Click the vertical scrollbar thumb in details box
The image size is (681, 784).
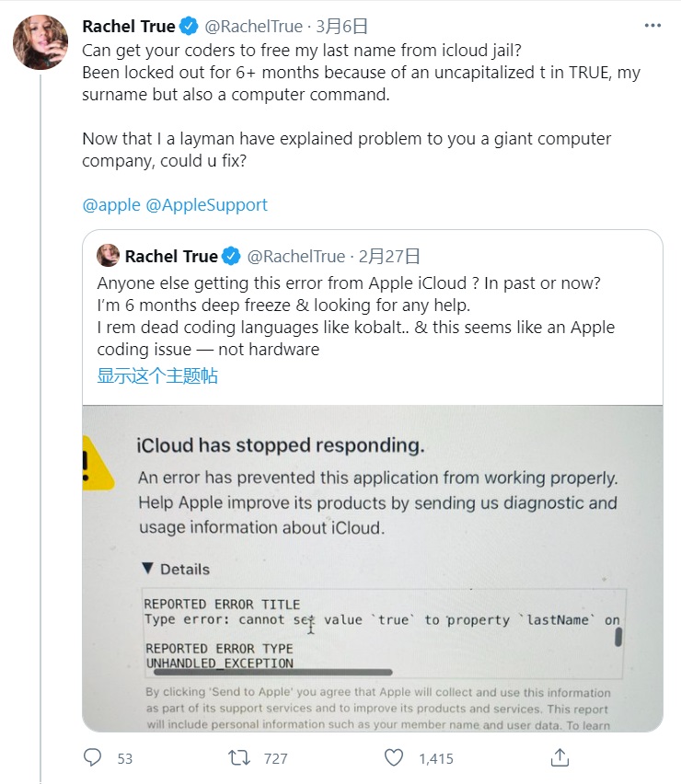[618, 637]
